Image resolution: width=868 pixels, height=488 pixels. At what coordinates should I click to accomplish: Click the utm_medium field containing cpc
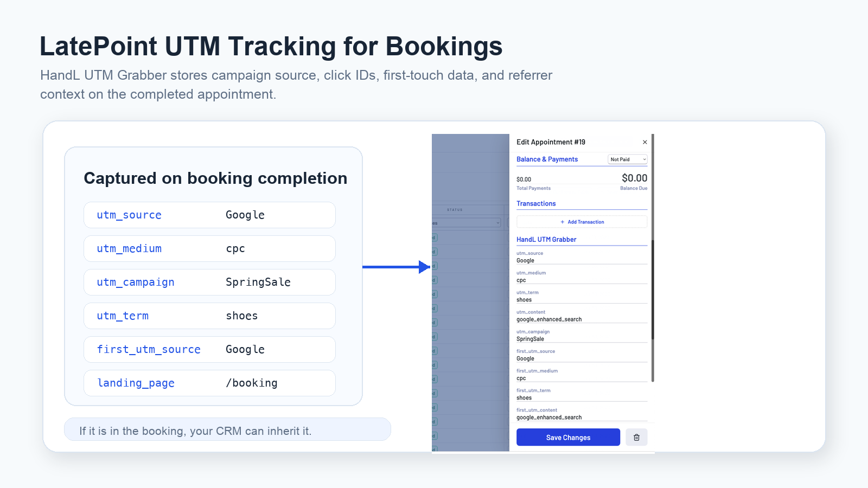point(582,280)
